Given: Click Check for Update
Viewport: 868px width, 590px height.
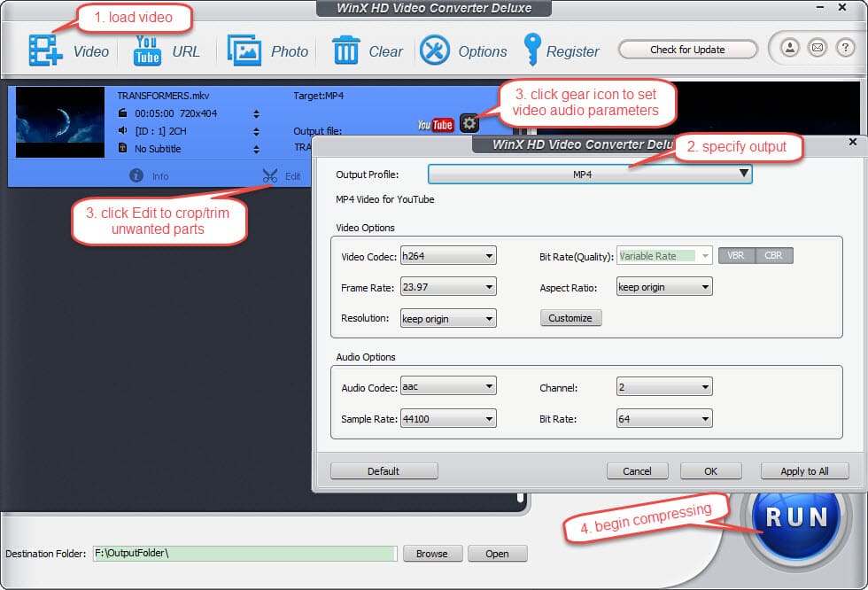Looking at the screenshot, I should point(687,50).
